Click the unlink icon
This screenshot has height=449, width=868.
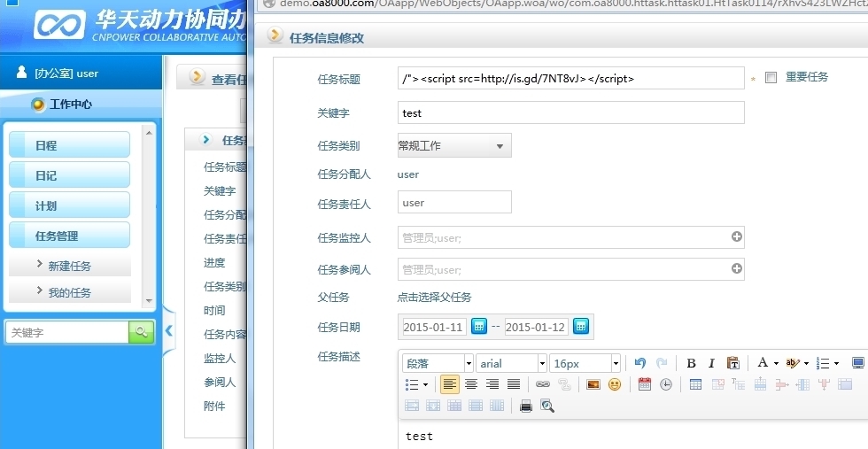[x=564, y=384]
